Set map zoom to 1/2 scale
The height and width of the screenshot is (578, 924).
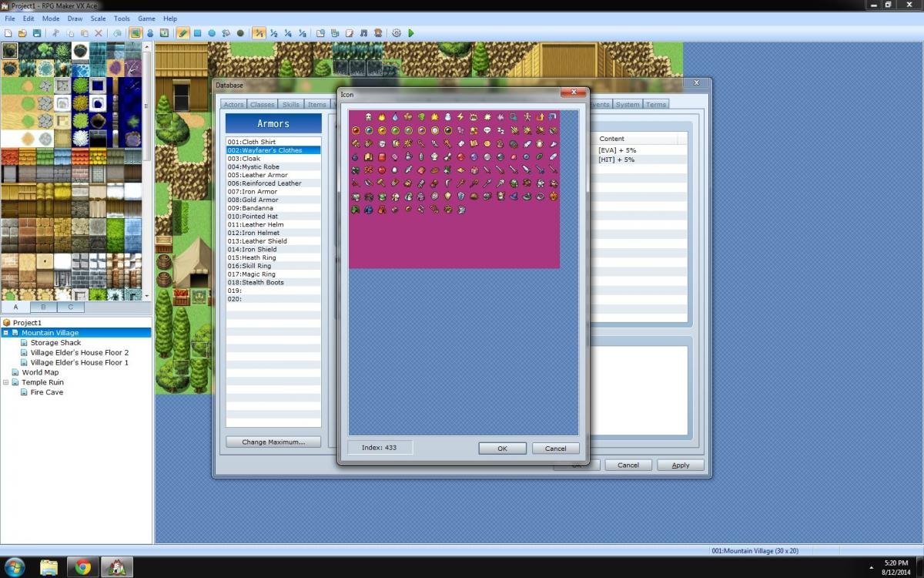[274, 33]
